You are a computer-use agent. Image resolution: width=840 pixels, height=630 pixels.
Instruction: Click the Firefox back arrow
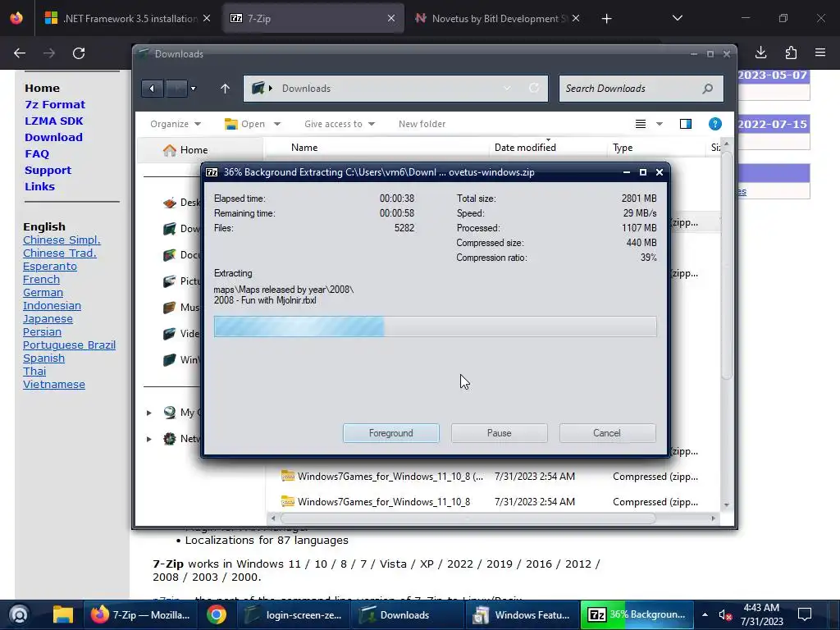coord(20,53)
